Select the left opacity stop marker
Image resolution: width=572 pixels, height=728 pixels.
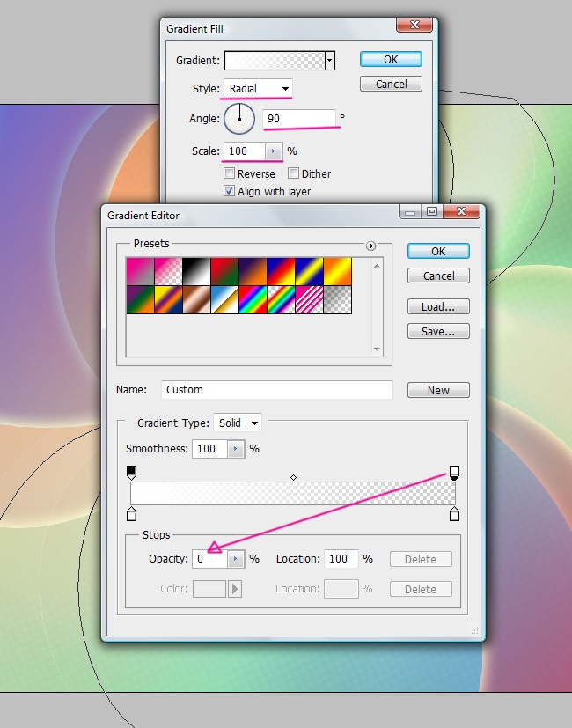[132, 473]
